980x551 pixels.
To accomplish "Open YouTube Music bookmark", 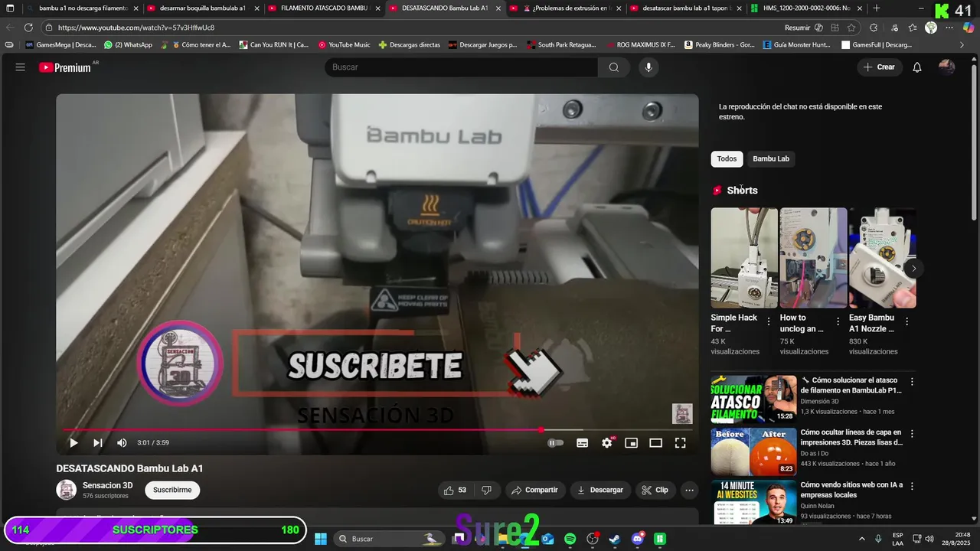I will point(345,45).
